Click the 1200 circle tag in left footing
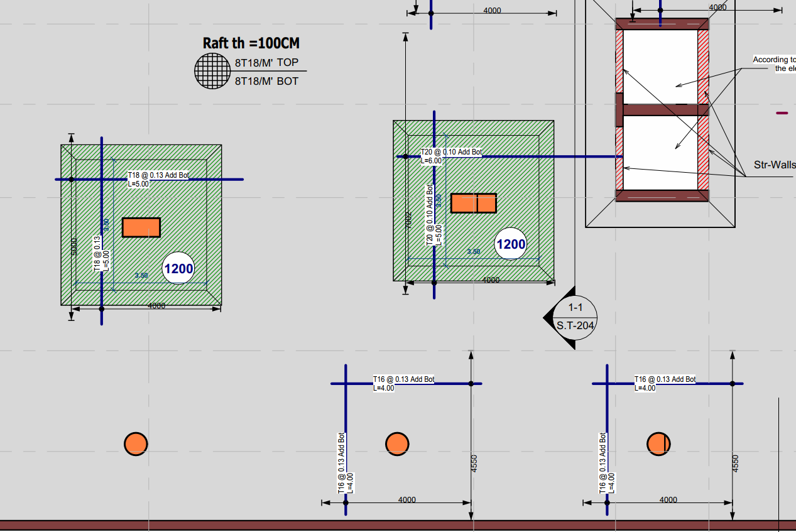796x532 pixels. click(x=178, y=269)
